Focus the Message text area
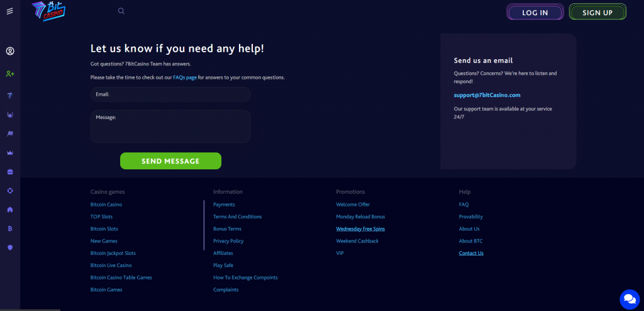 (170, 127)
